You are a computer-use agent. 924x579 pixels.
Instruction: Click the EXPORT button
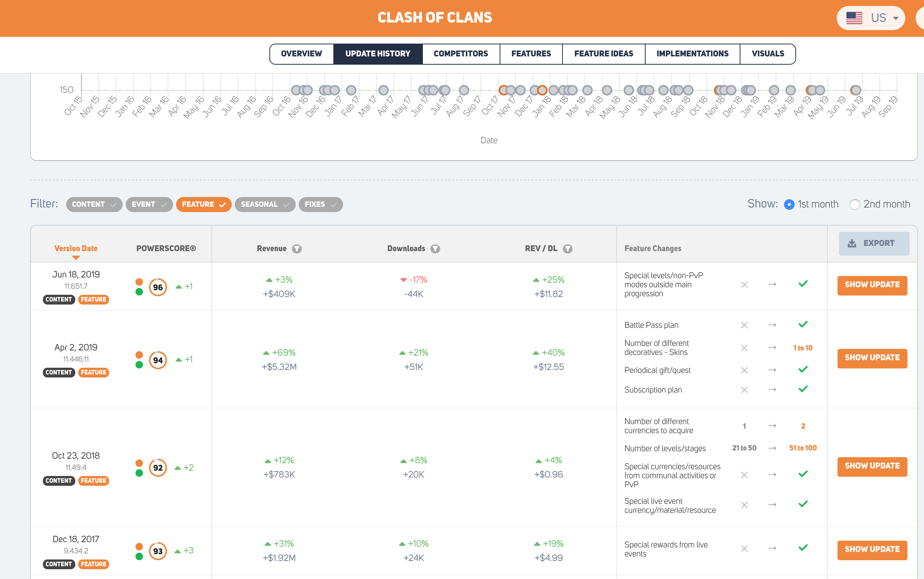874,243
